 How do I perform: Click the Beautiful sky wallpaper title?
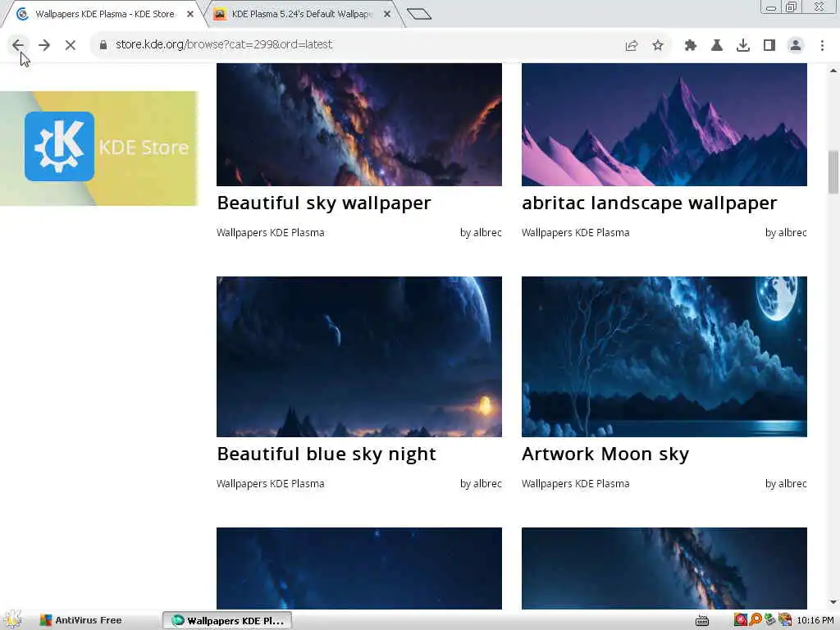(323, 203)
